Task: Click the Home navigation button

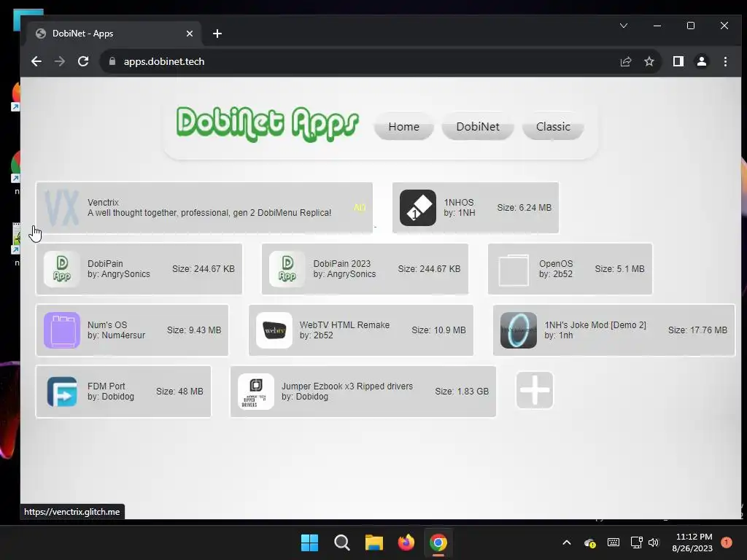Action: point(403,127)
